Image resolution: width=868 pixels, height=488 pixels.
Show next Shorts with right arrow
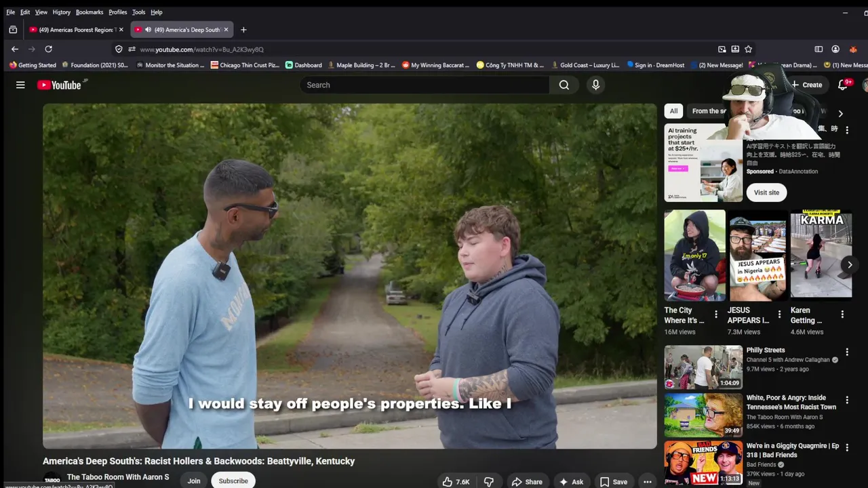[849, 265]
